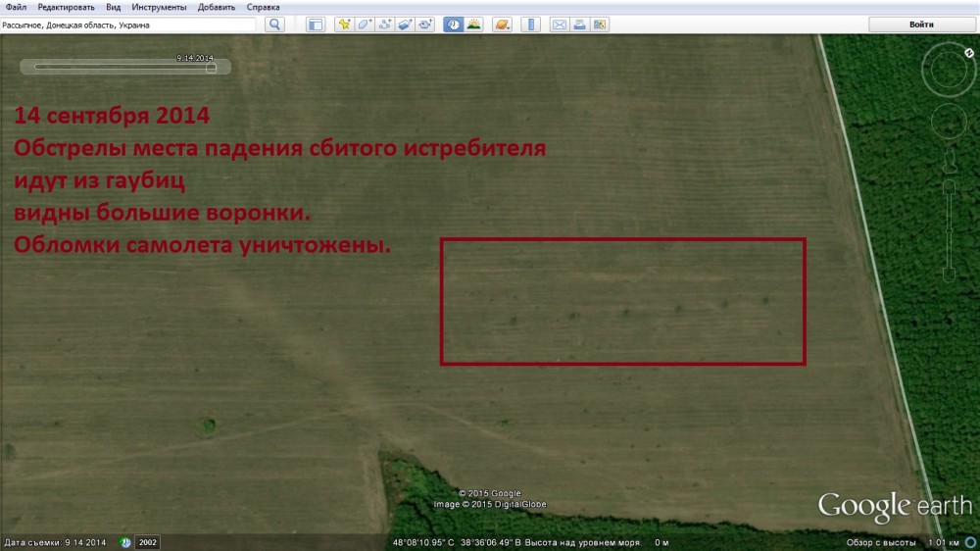Click the search magnifier button
The height and width of the screenshot is (551, 980).
pos(275,25)
